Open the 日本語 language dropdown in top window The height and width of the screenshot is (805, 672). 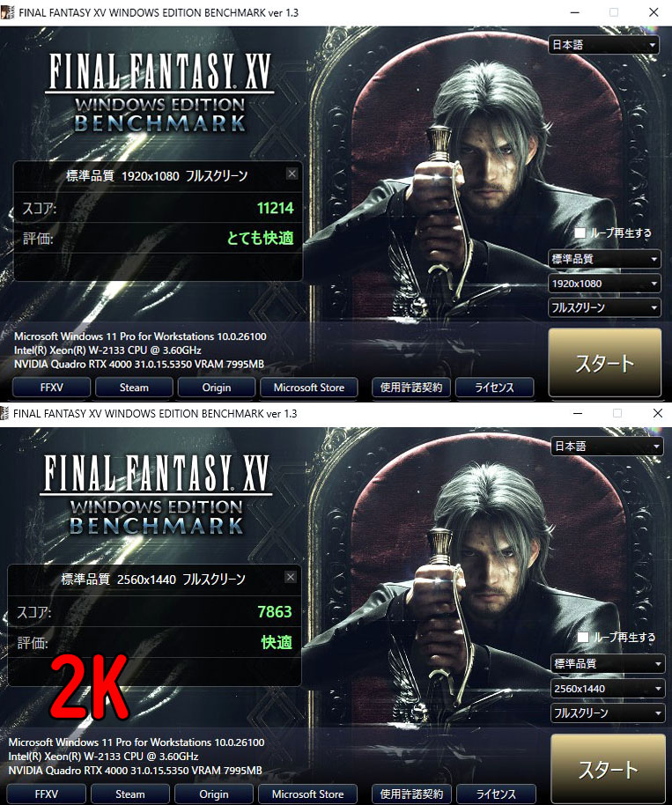604,45
